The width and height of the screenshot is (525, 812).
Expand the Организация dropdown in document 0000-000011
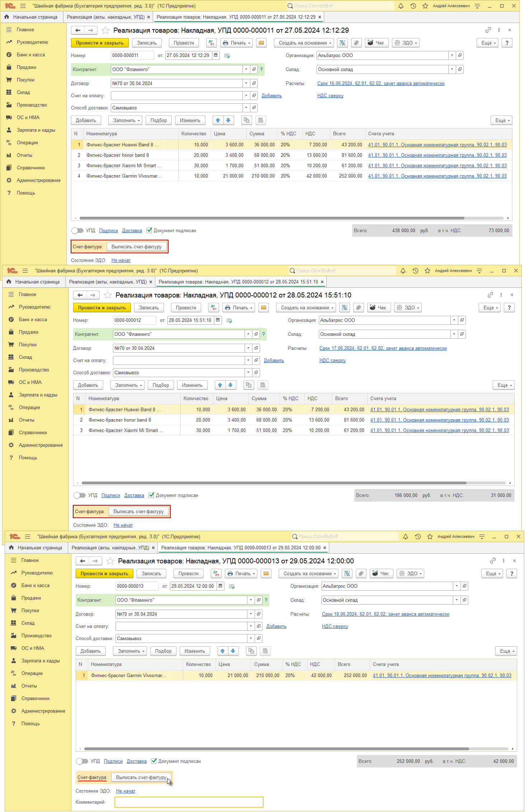click(452, 55)
